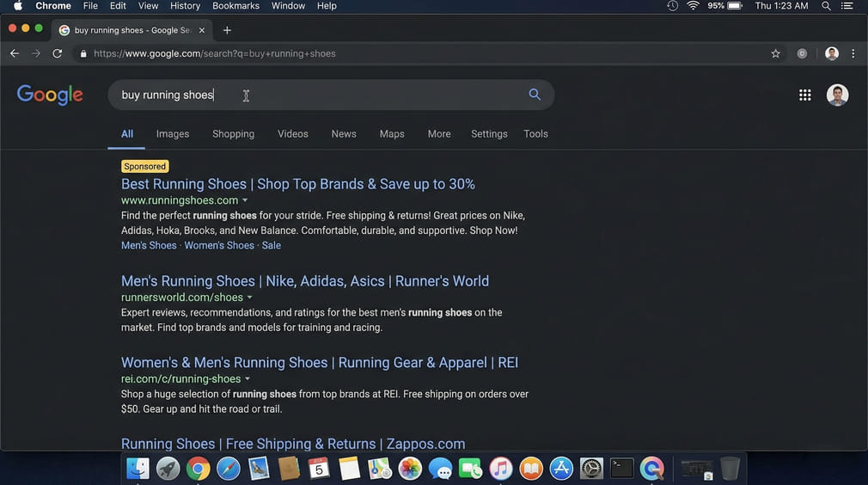Click the Google account profile picture
Viewport: 868px width, 485px height.
pos(837,95)
